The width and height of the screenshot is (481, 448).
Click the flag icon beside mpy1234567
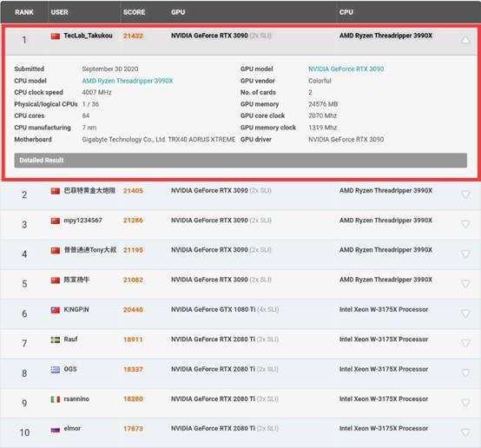coord(56,221)
